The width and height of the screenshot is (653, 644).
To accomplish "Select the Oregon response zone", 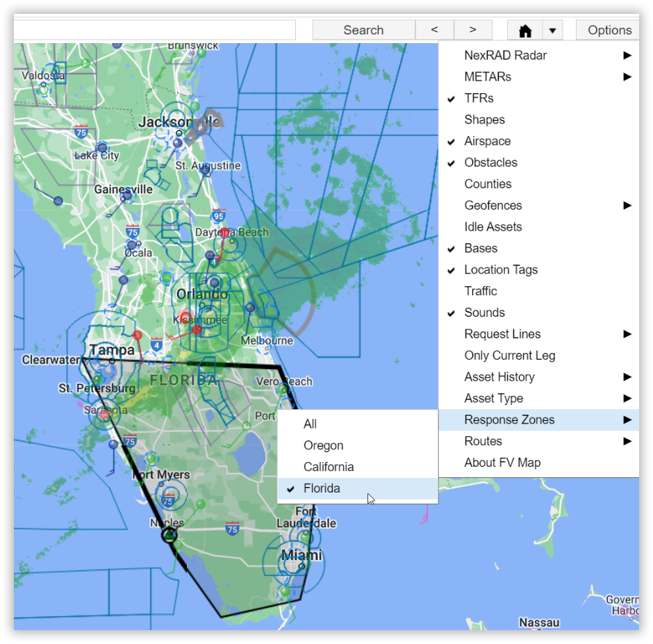I will click(358, 446).
